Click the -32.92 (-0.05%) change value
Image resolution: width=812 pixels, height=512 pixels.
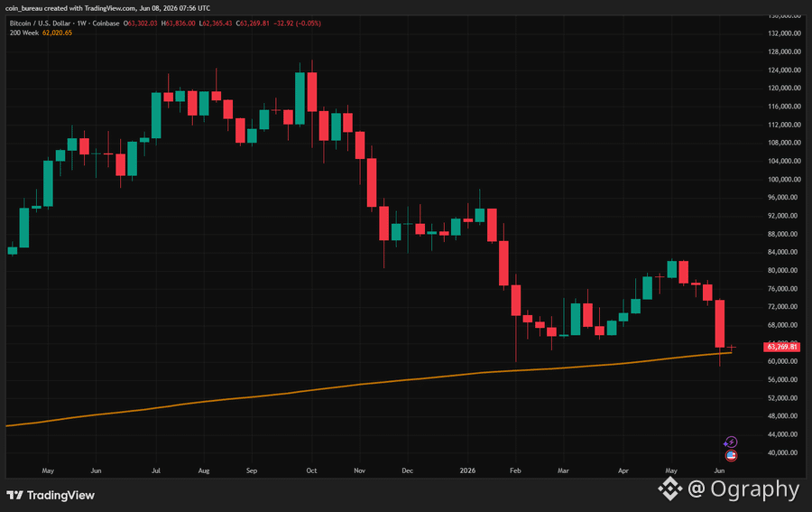pos(297,23)
